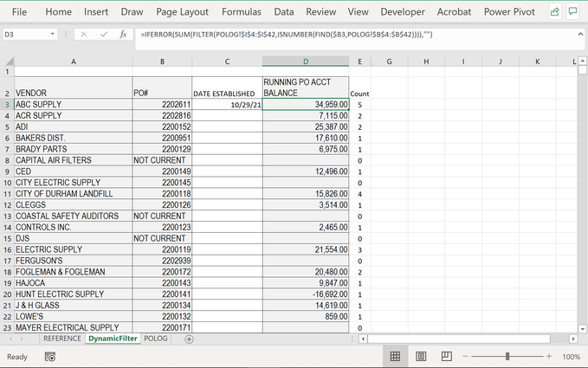Select row 20 header
This screenshot has height=368, width=588.
[x=7, y=294]
